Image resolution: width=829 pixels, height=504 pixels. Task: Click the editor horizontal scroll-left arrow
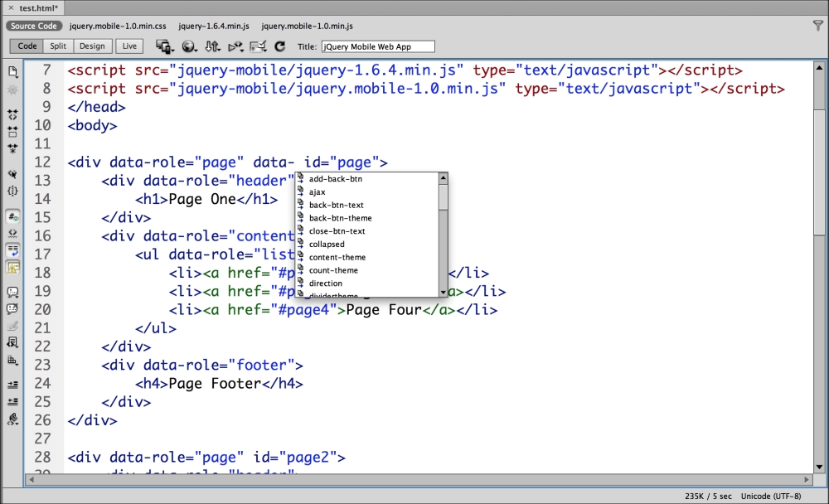point(32,480)
